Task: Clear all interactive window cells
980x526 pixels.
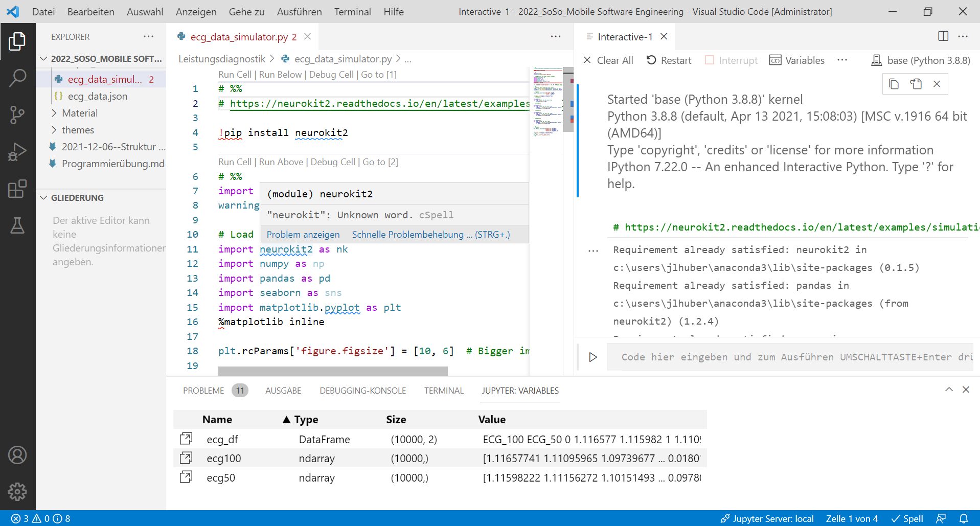Action: tap(608, 60)
